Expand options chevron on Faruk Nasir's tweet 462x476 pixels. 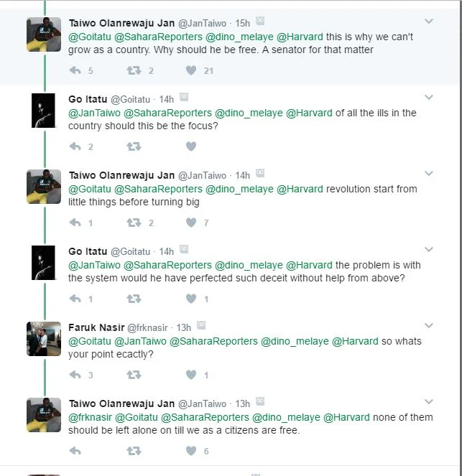point(429,326)
